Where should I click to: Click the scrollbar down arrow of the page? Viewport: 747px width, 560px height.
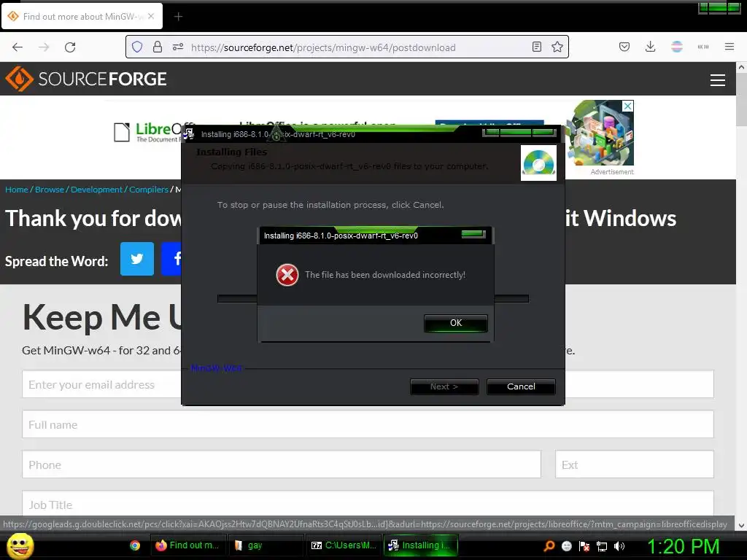click(741, 526)
